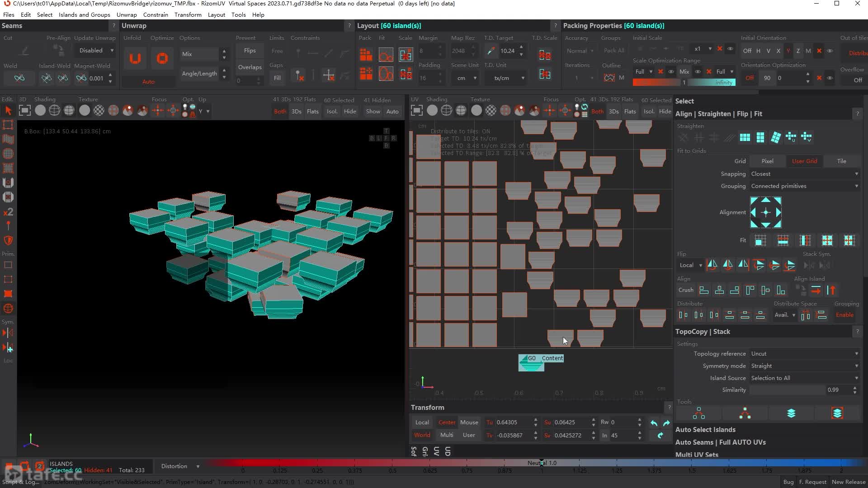Click the align island up arrow icon
This screenshot has height=488, width=868.
tap(831, 290)
